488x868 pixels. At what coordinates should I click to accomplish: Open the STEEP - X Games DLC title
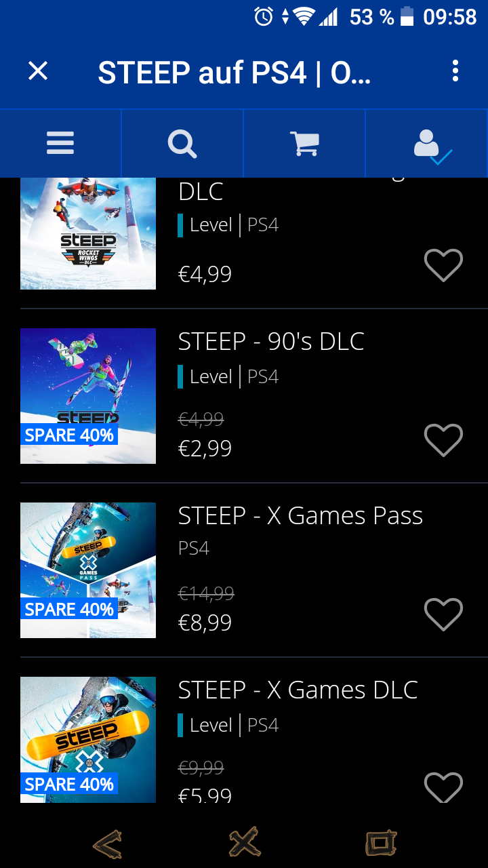[x=298, y=690]
